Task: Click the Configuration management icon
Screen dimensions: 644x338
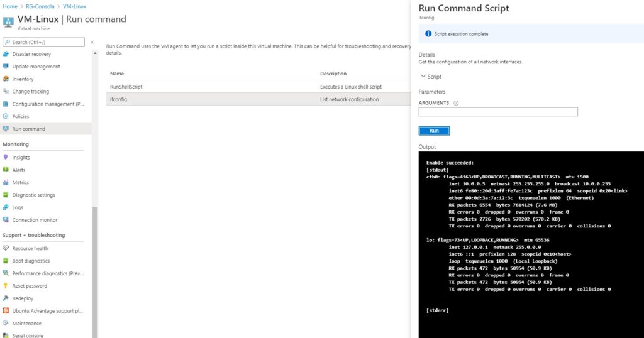Action: (6, 104)
